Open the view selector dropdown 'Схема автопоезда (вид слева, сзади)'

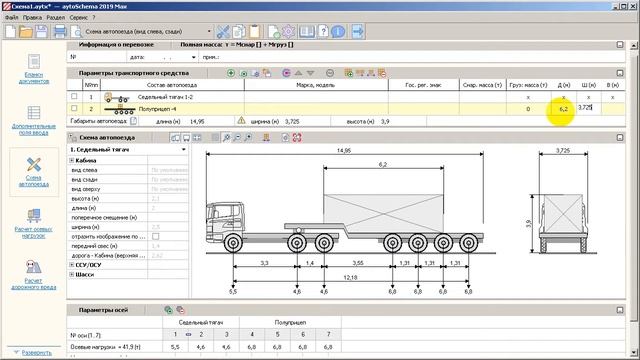(209, 31)
